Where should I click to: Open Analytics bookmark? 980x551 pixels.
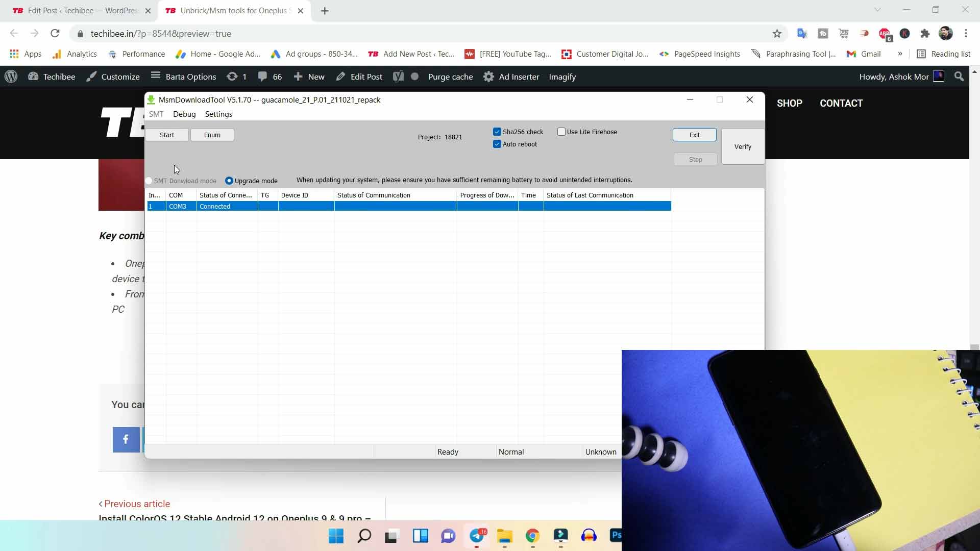75,54
